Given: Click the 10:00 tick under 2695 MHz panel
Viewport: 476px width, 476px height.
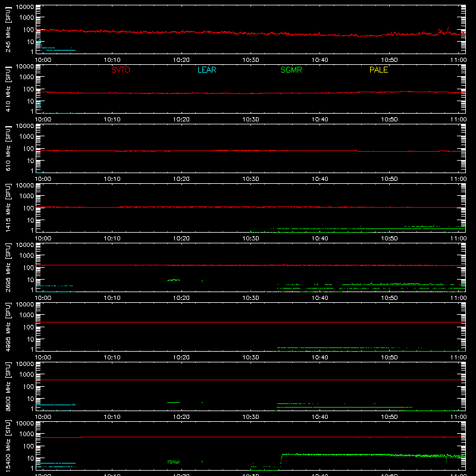Looking at the screenshot, I should pyautogui.click(x=43, y=298).
